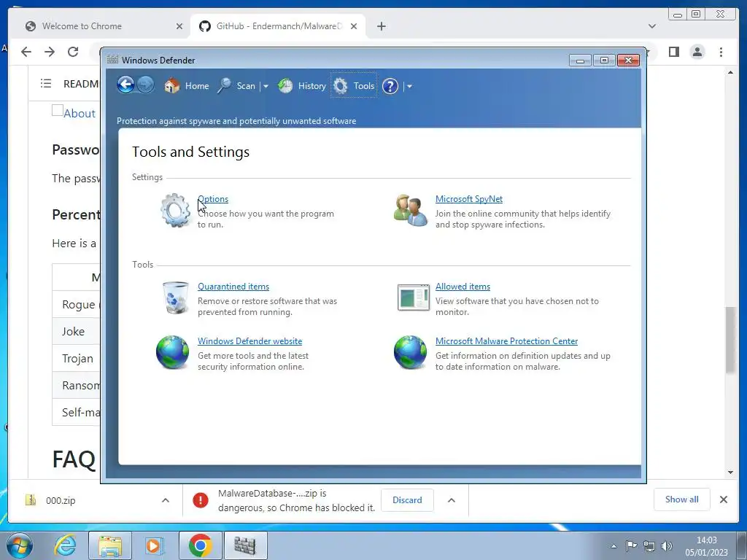This screenshot has width=747, height=560.
Task: Click Windows Defender taskbar icon
Action: 245,545
